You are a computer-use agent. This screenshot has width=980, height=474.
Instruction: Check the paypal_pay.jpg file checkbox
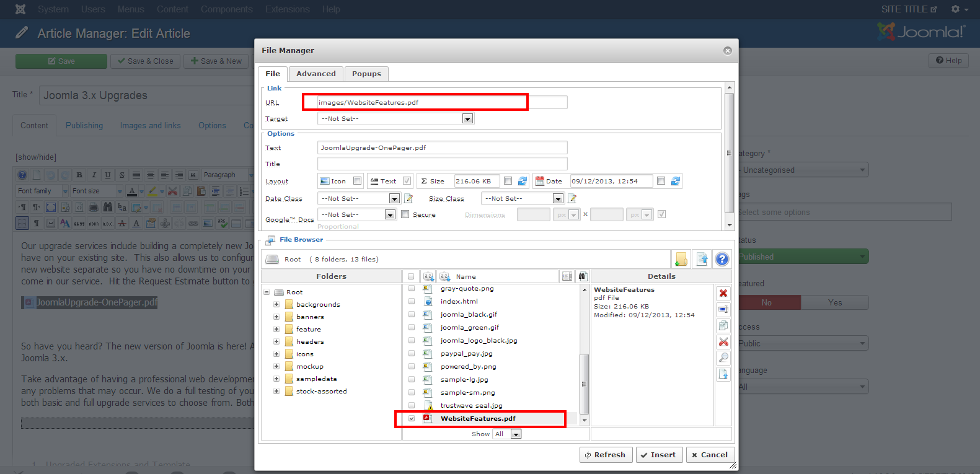tap(412, 354)
